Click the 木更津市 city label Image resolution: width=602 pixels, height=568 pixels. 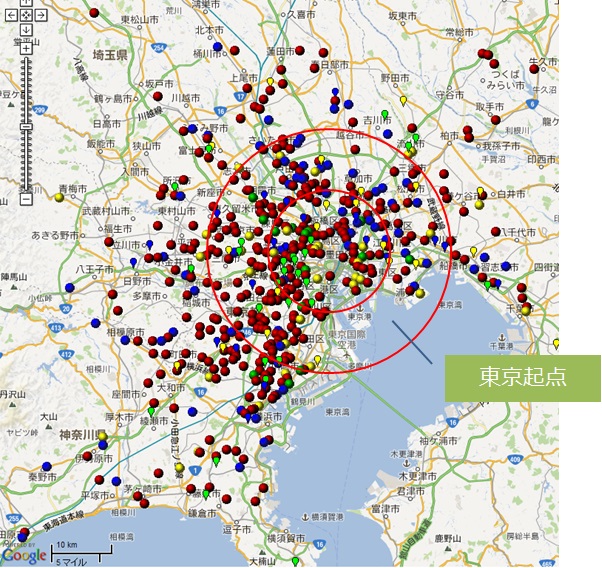[x=418, y=476]
